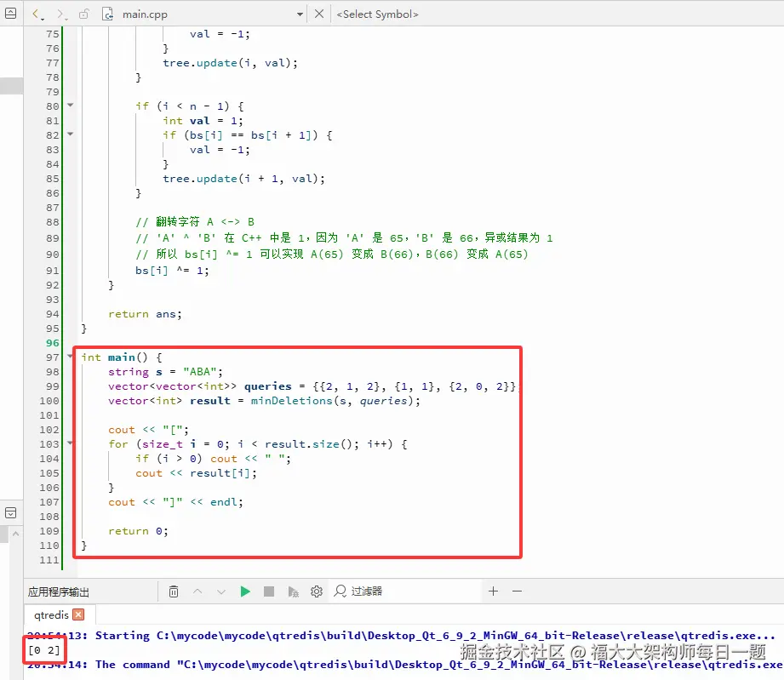Screen dimensions: 784x680
Task: Click the main.cpp file icon
Action: point(107,14)
